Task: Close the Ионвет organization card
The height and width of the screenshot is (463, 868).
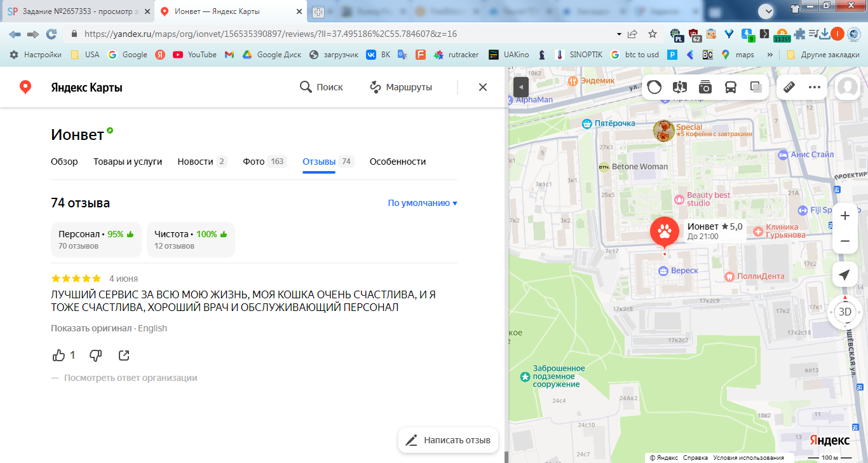Action: pyautogui.click(x=483, y=87)
